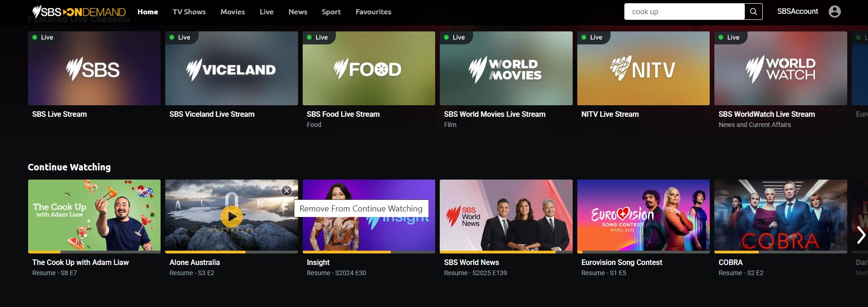Click 'Resume - S2 E2' text
The width and height of the screenshot is (868, 307).
[741, 273]
